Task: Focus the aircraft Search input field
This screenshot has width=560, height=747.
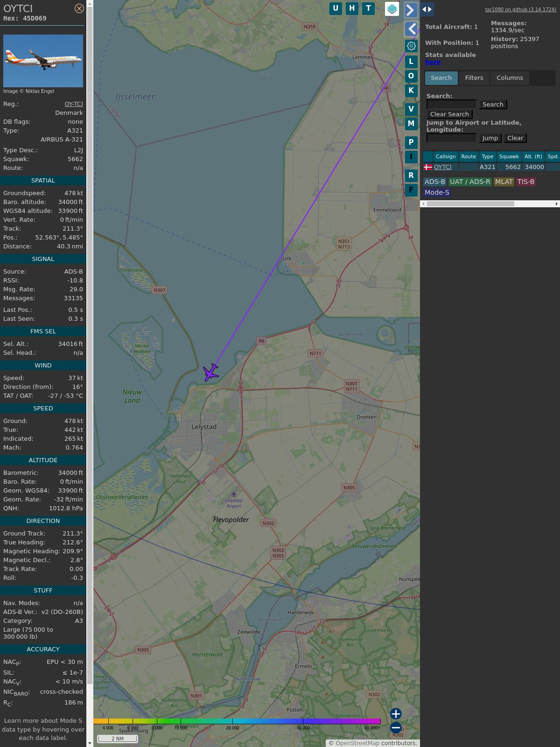Action: [451, 105]
